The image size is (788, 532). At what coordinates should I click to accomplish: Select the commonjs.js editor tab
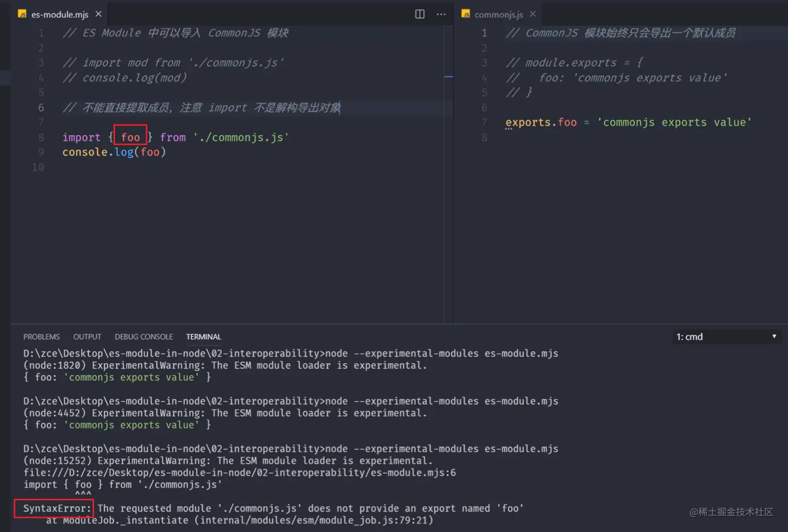pos(499,14)
